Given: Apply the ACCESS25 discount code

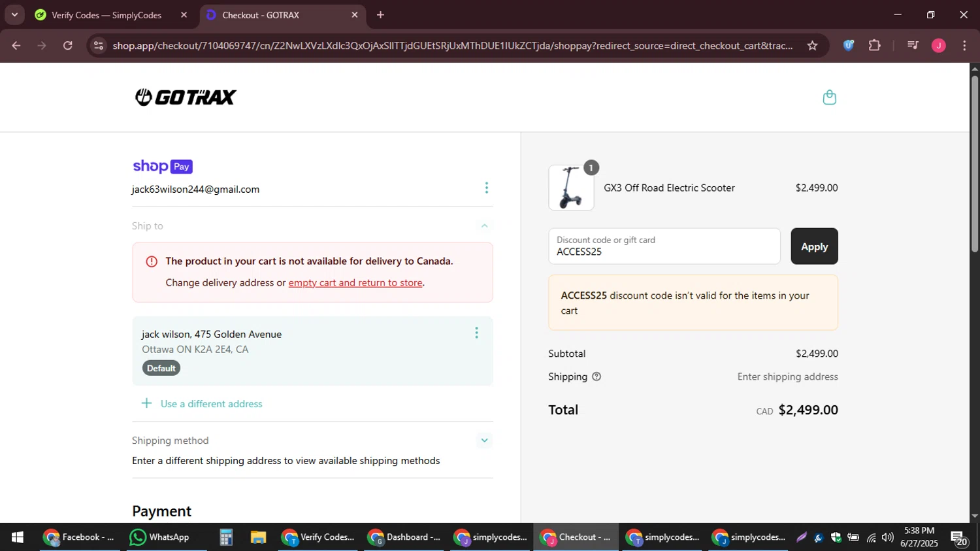Looking at the screenshot, I should 814,246.
